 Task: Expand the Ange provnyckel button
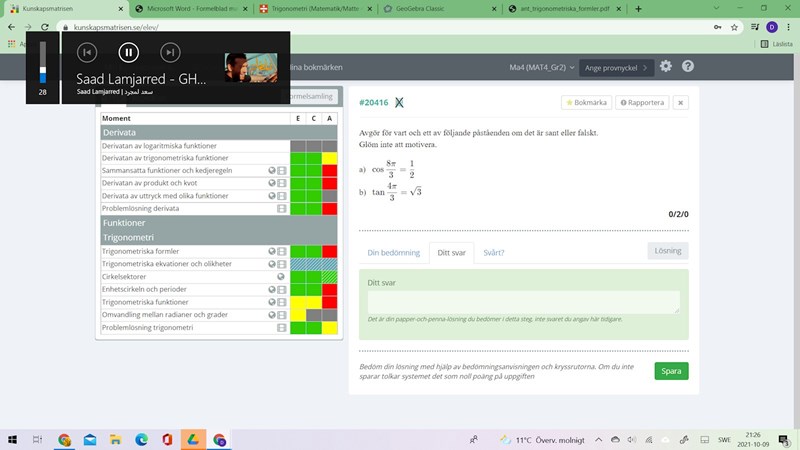tap(615, 67)
